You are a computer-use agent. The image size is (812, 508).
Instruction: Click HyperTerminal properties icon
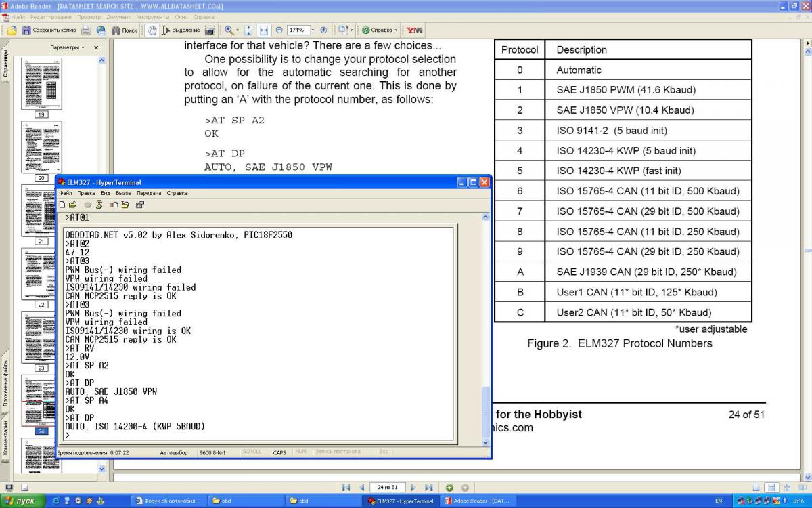tap(140, 205)
